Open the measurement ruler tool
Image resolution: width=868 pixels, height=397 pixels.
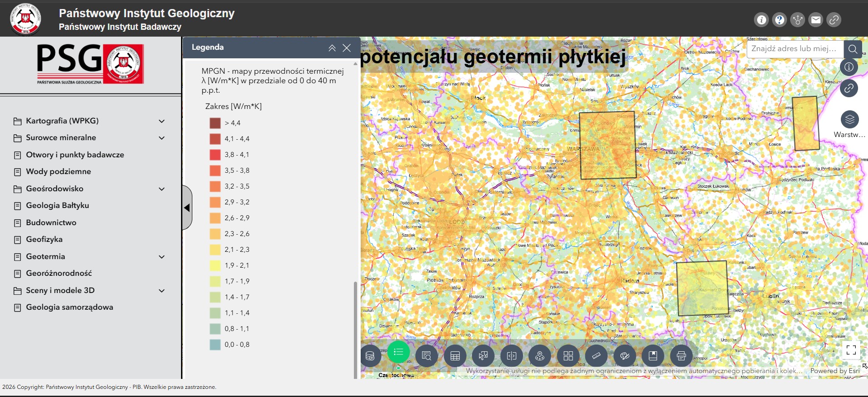point(596,356)
